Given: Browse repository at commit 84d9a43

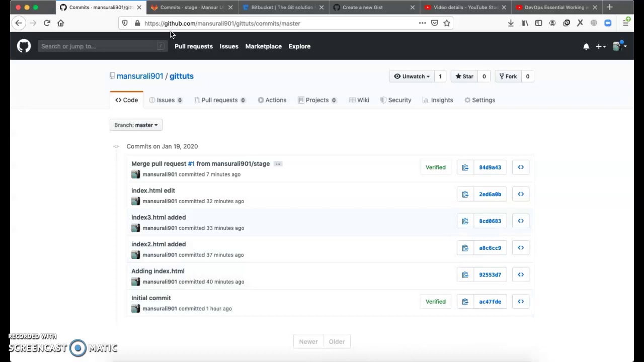Looking at the screenshot, I should (521, 167).
